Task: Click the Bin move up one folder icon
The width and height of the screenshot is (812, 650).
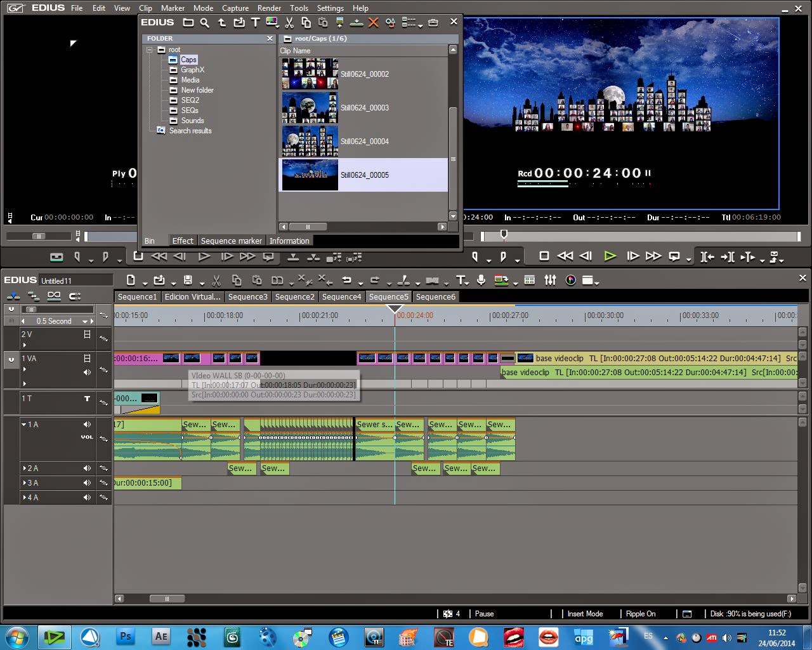Action: click(221, 22)
